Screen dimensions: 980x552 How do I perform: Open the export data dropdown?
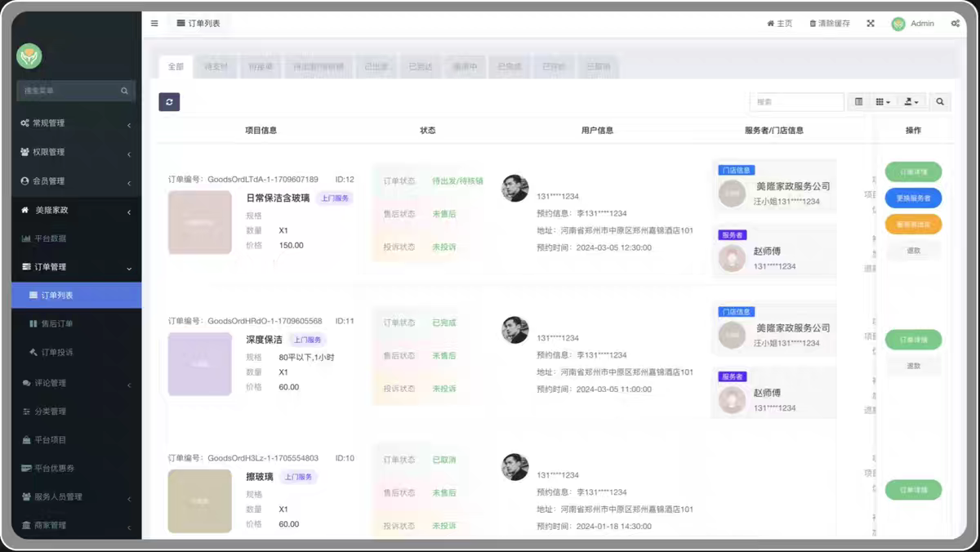click(x=911, y=102)
